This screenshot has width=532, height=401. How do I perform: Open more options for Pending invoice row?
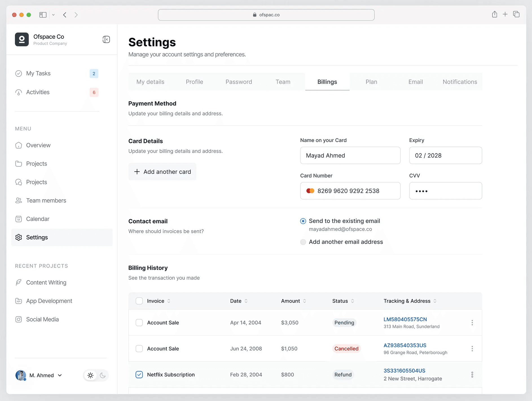coord(472,323)
